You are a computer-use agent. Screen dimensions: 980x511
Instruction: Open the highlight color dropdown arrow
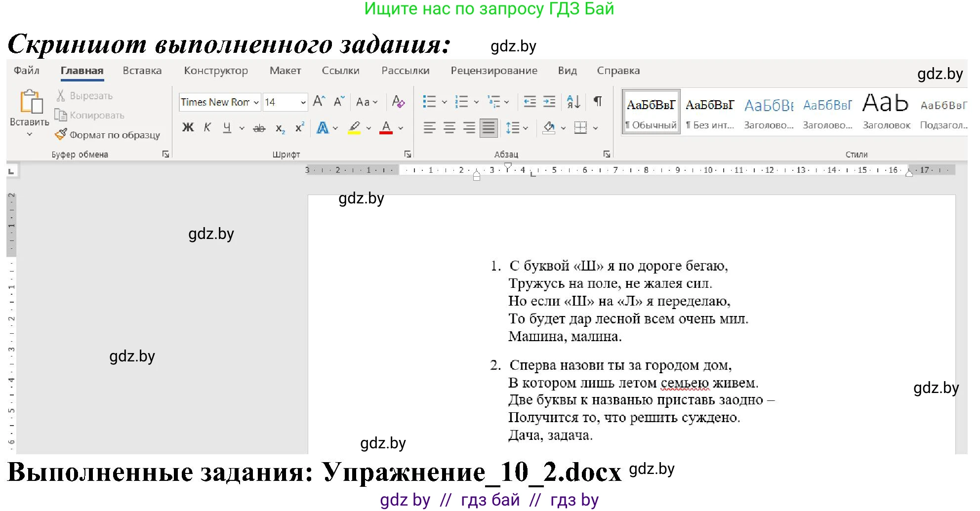tap(368, 127)
